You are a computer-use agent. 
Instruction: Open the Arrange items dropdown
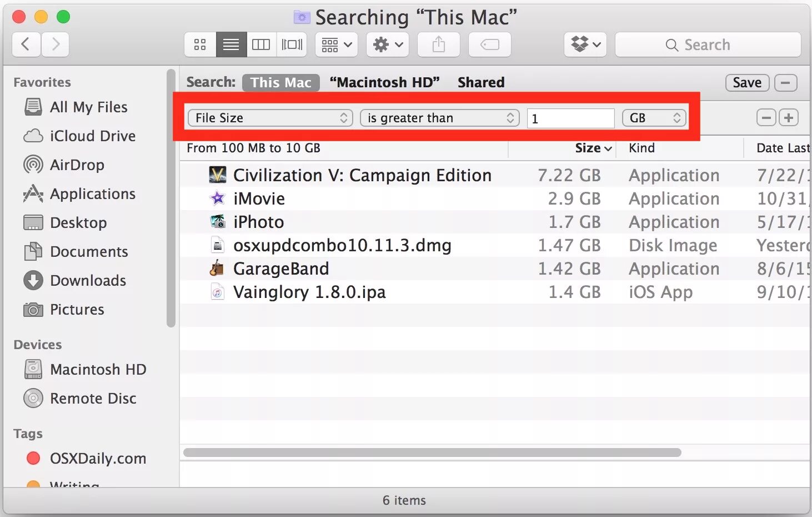[337, 44]
